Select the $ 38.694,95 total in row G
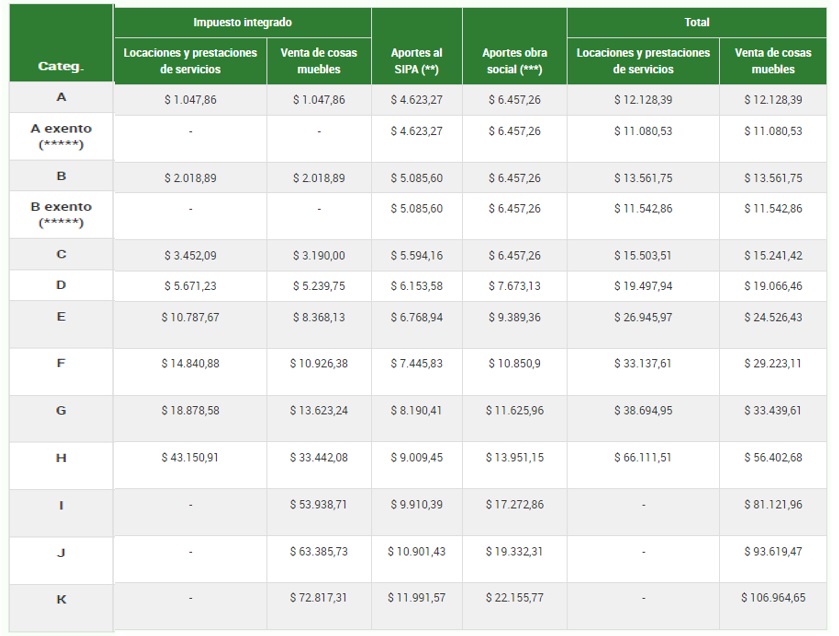 tap(643, 411)
